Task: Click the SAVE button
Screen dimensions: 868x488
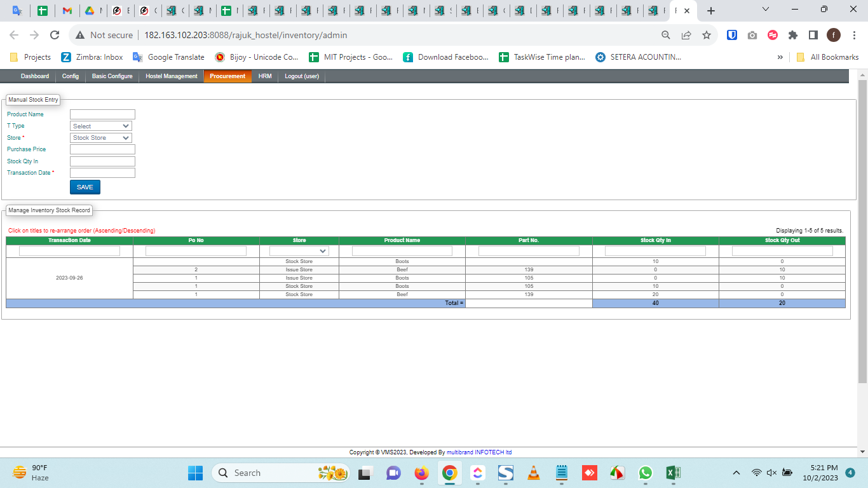Action: pyautogui.click(x=85, y=187)
